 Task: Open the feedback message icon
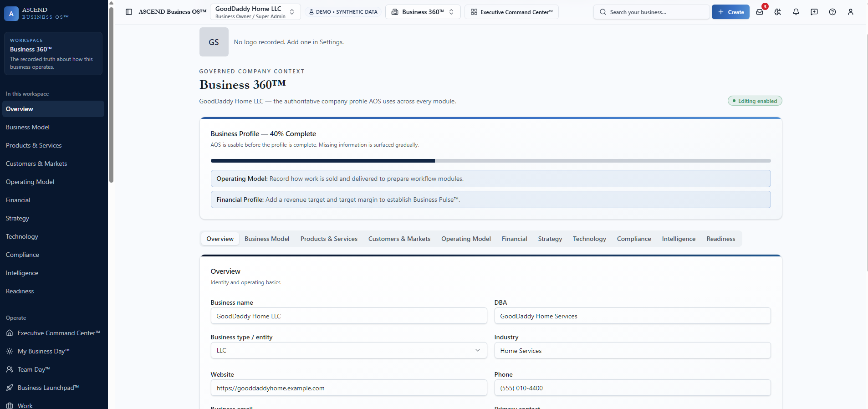tap(814, 12)
